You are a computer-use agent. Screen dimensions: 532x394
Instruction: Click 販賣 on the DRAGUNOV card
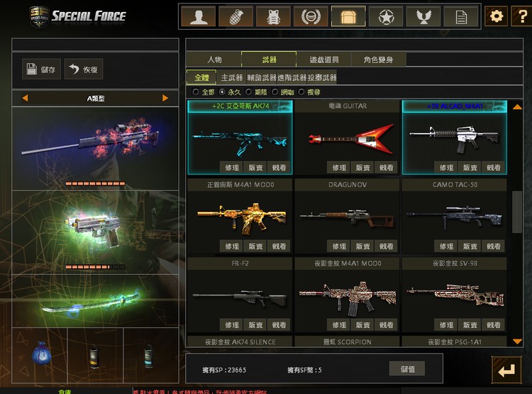[362, 246]
